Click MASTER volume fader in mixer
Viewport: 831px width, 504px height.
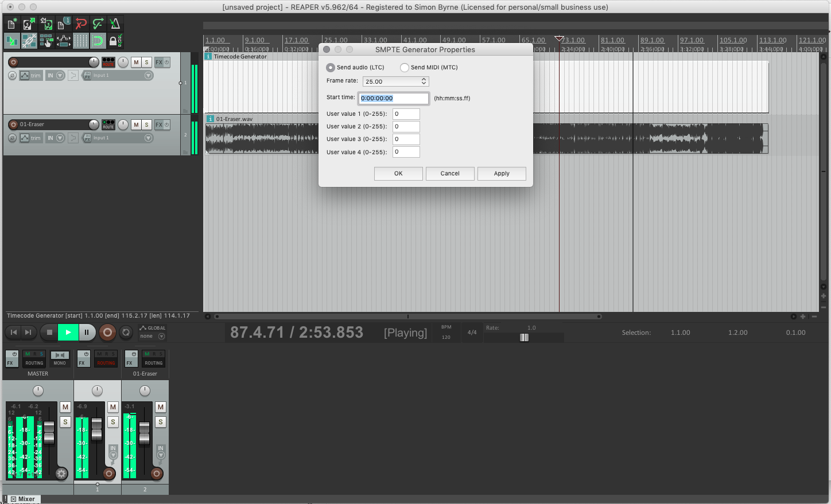(x=49, y=432)
